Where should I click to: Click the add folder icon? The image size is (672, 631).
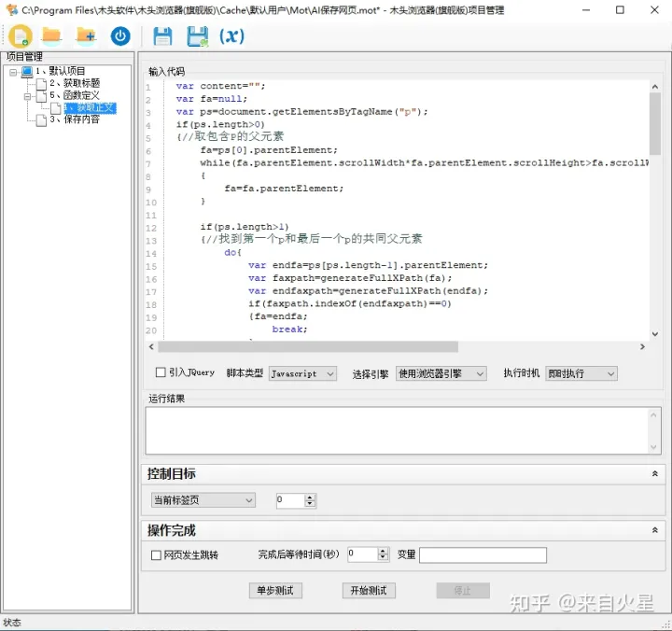click(x=86, y=36)
